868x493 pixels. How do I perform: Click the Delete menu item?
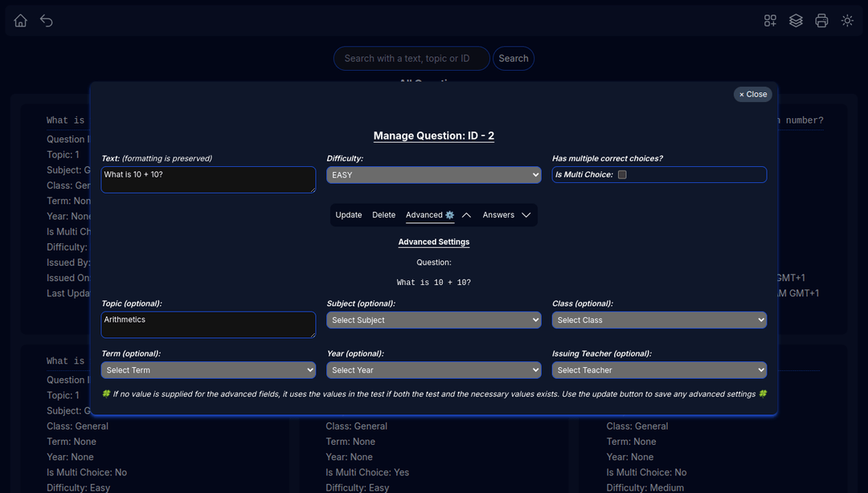coord(384,215)
